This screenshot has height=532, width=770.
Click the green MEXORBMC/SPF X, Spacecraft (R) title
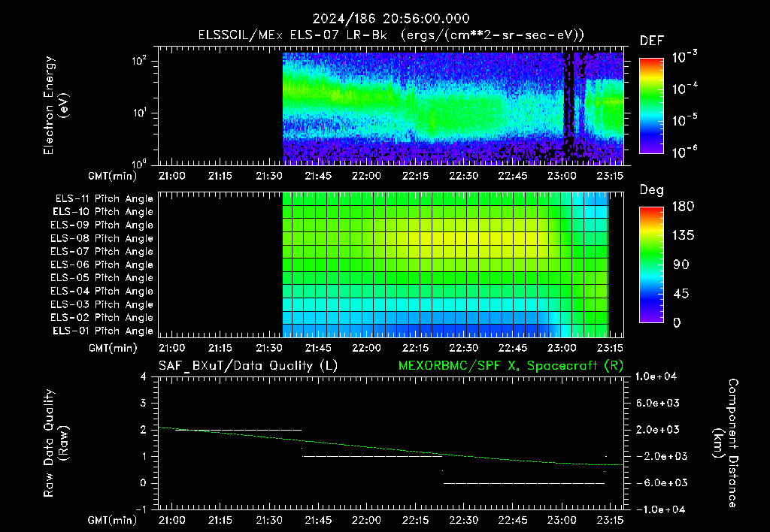(x=511, y=366)
